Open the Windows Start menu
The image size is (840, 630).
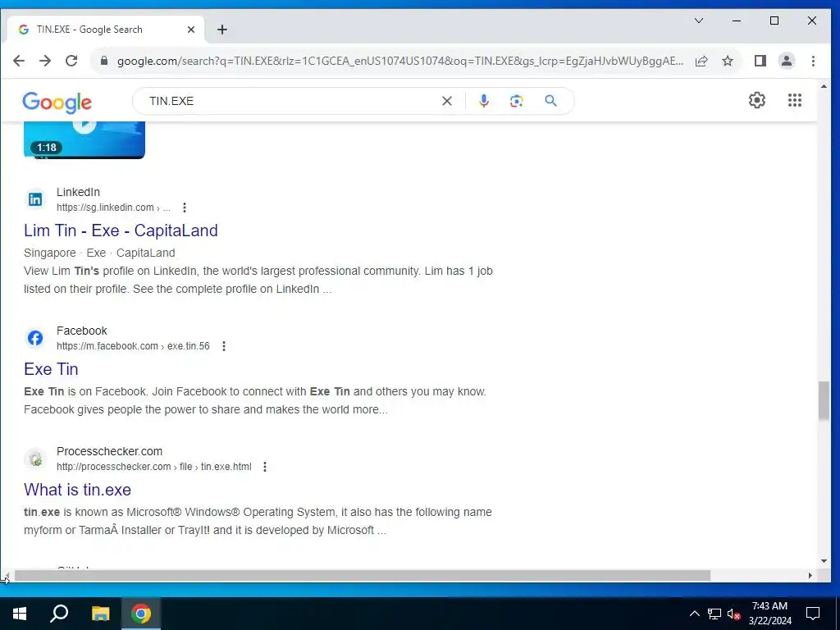pos(20,614)
